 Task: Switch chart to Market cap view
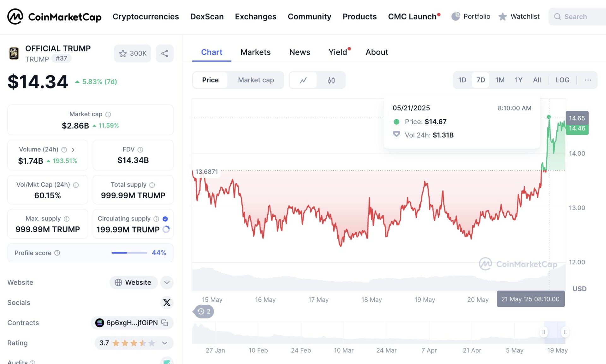(x=256, y=80)
